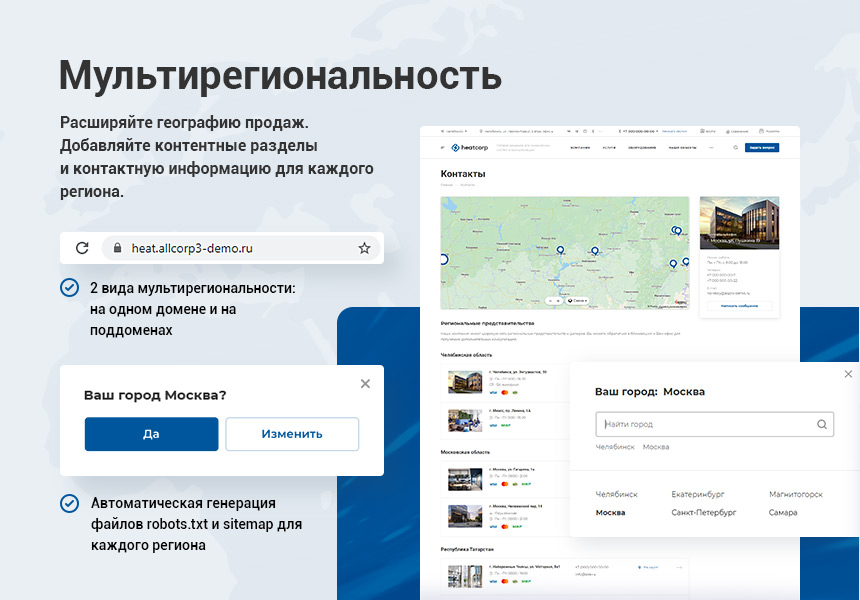
Task: Open the '···' overflow menu in navigation
Action: (711, 146)
